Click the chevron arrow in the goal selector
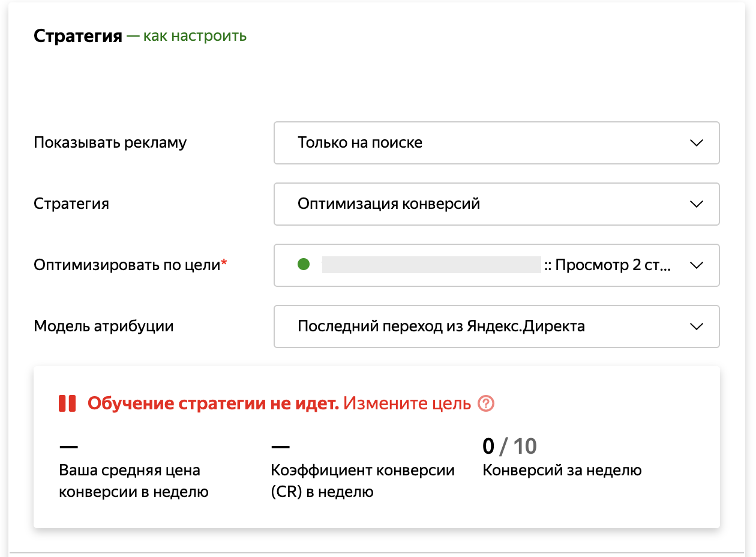The height and width of the screenshot is (557, 756). (696, 265)
